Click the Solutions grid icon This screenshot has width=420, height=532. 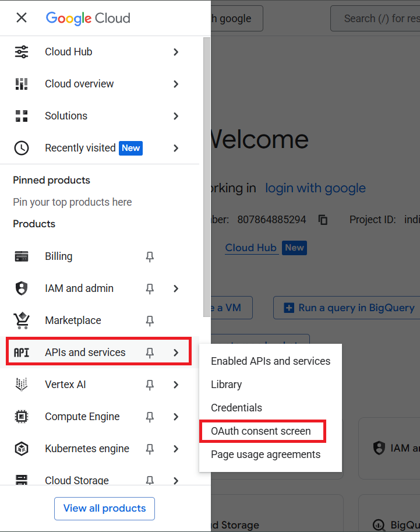point(22,116)
